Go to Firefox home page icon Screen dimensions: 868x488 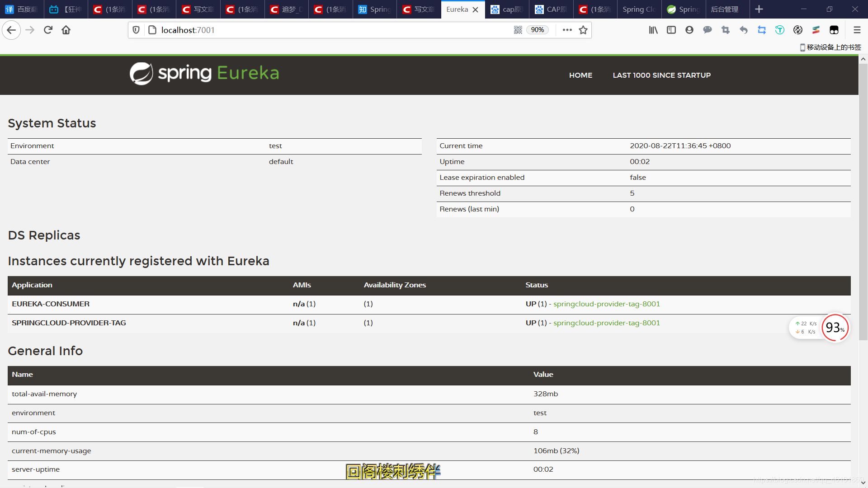point(66,30)
